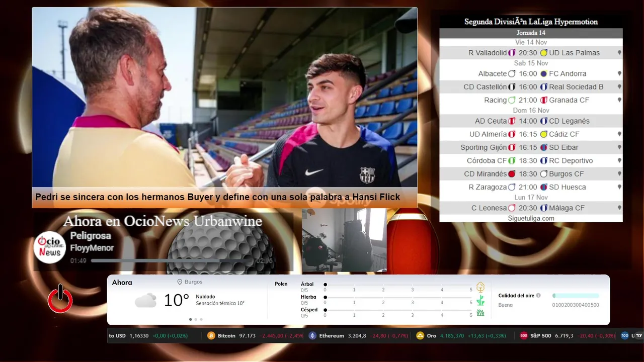
Task: Click the map pin on CD Mirandés row
Action: point(619,174)
